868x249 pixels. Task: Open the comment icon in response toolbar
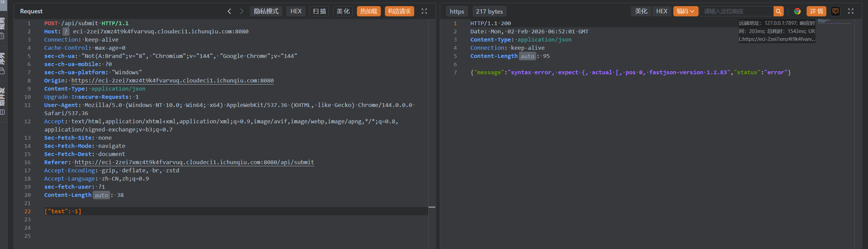tap(835, 11)
